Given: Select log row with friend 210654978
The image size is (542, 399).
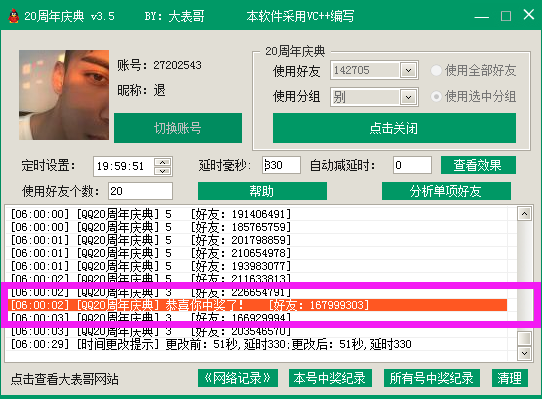Looking at the screenshot, I should tap(257, 253).
